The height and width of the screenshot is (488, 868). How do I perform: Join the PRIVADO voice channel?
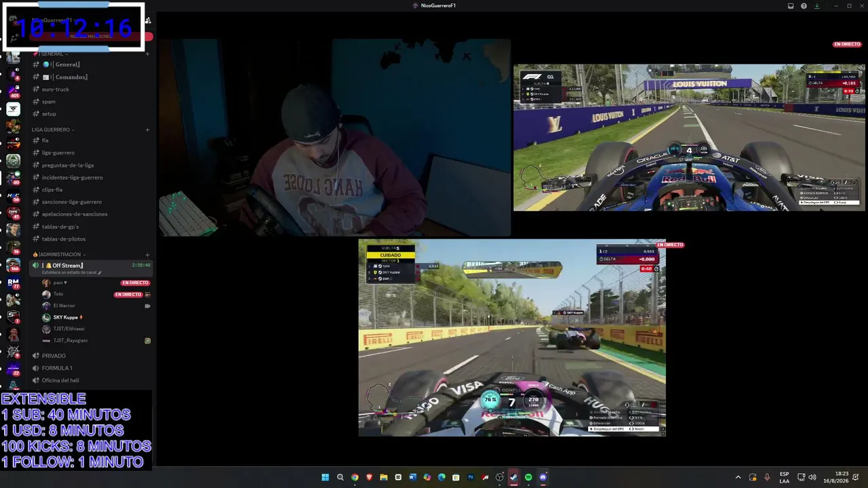click(91, 356)
